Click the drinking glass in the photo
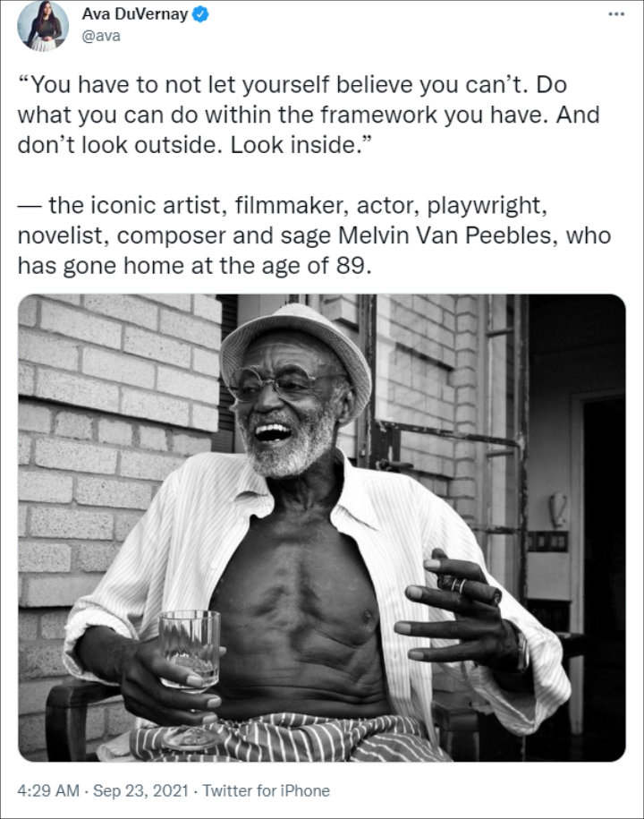The width and height of the screenshot is (644, 819). click(x=189, y=651)
